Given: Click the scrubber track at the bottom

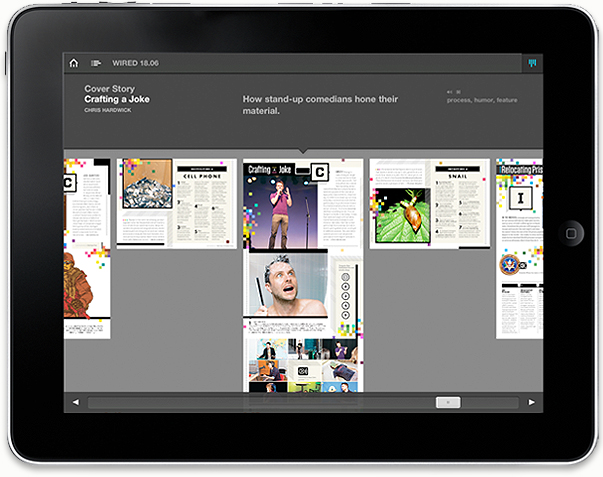Looking at the screenshot, I should [x=303, y=402].
